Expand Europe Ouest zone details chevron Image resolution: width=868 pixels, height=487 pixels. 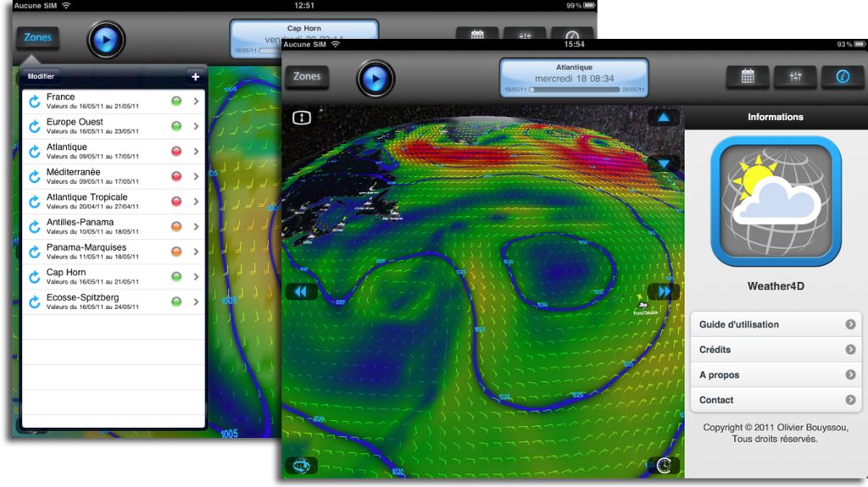pyautogui.click(x=196, y=126)
